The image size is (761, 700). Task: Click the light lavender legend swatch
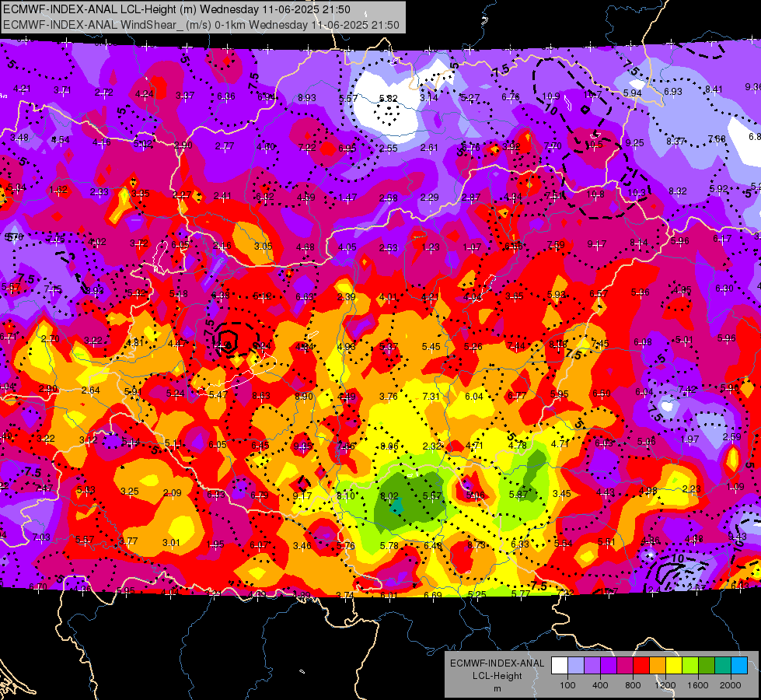pos(576,666)
